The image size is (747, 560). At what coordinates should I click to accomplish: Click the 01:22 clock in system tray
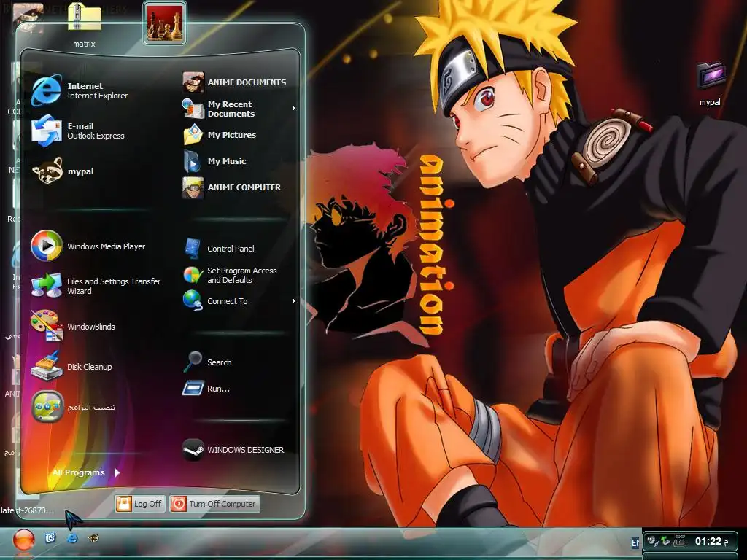coord(712,541)
